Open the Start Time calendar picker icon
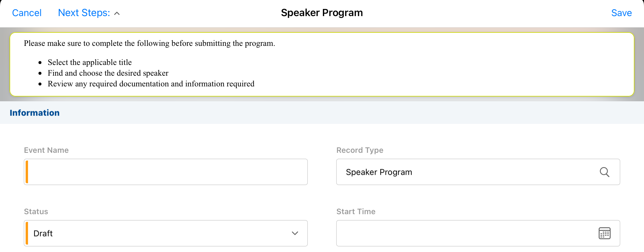644x252 pixels. tap(604, 233)
